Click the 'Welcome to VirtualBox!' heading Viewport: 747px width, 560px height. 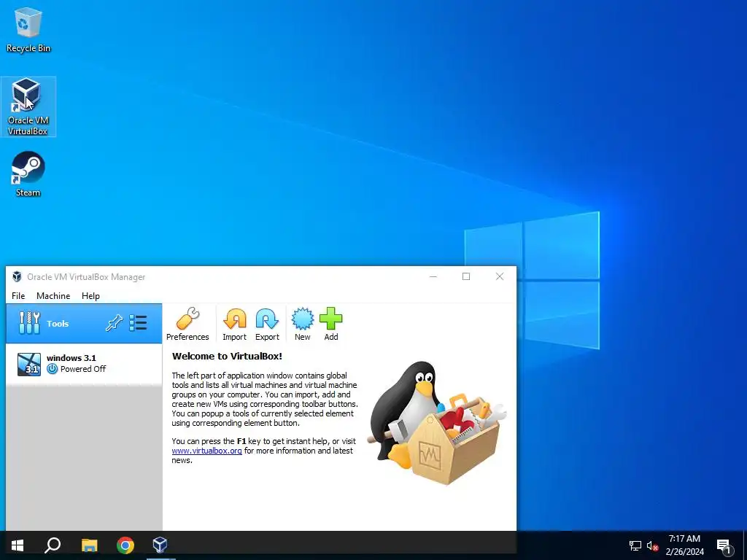227,356
